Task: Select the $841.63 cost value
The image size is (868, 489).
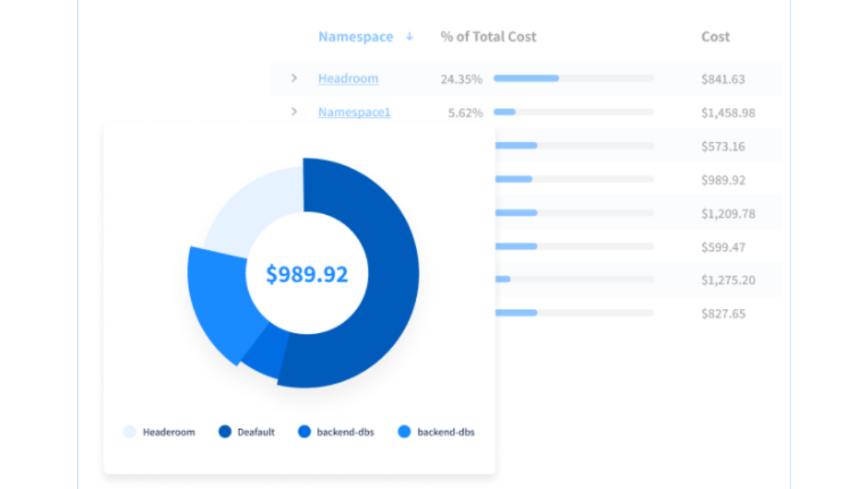Action: [723, 79]
